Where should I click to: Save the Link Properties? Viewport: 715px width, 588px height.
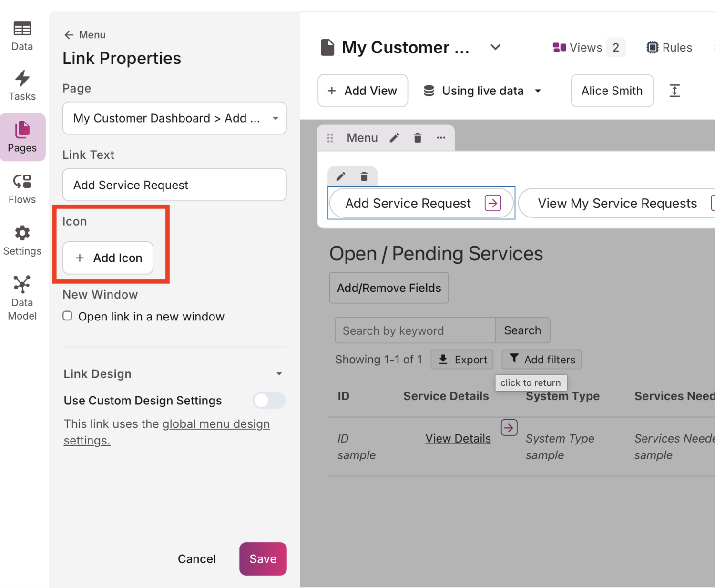263,558
